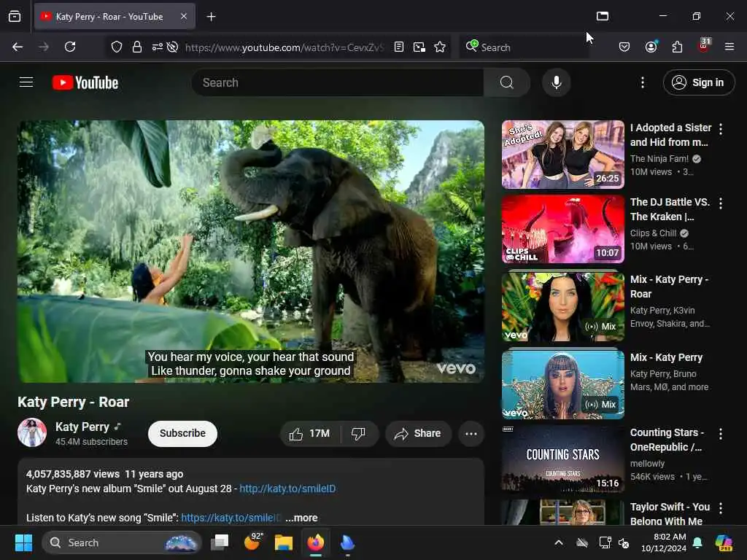Screen dimensions: 747x560
Task: Open the 8:02 AM clock calendar
Action: point(663,542)
